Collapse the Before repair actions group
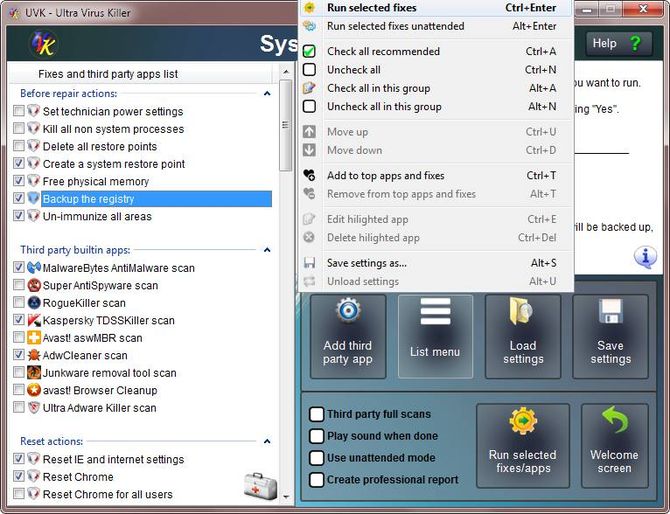This screenshot has width=670, height=514. (267, 93)
